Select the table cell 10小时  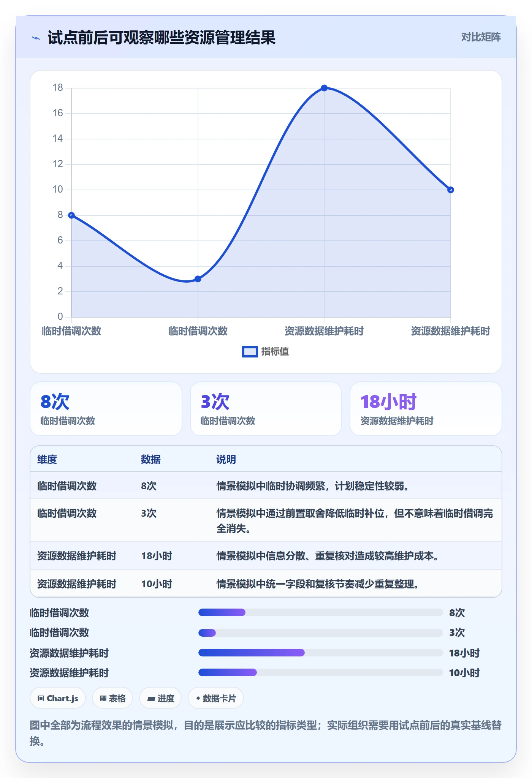[x=157, y=584]
